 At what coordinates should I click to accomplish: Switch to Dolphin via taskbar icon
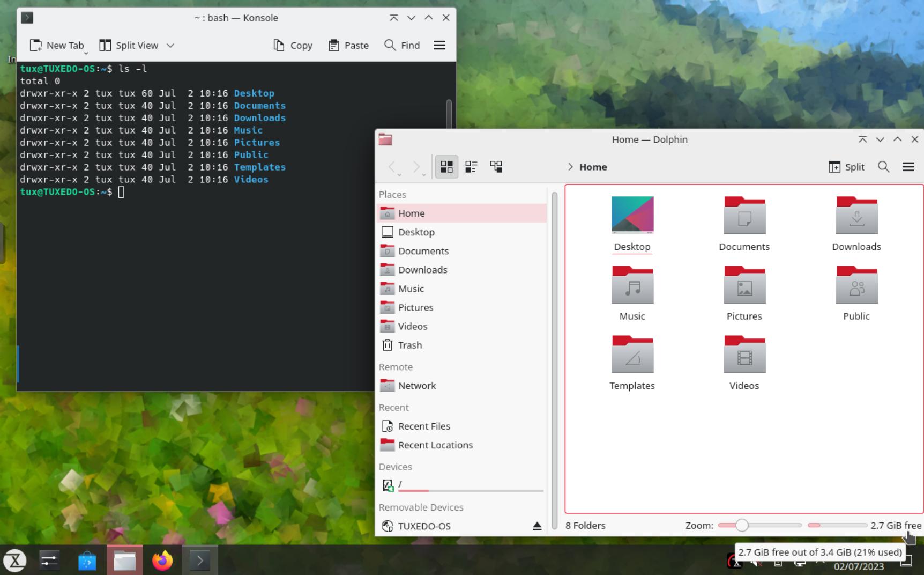point(124,561)
